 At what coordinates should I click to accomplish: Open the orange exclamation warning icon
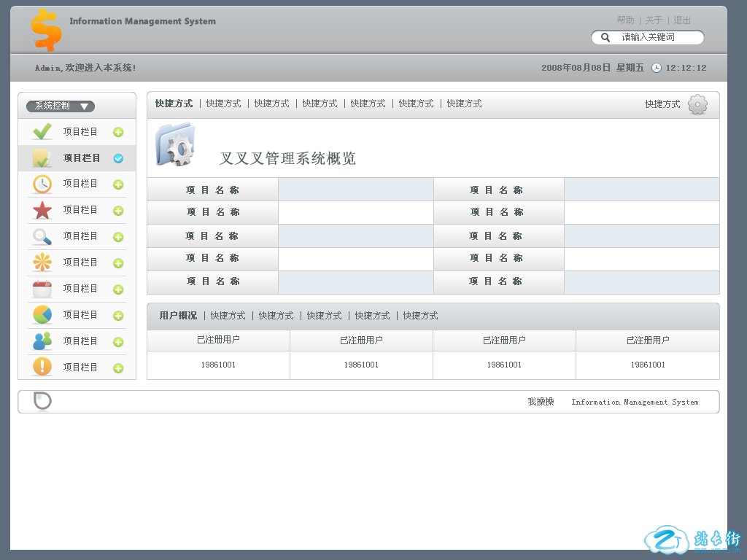(x=42, y=367)
